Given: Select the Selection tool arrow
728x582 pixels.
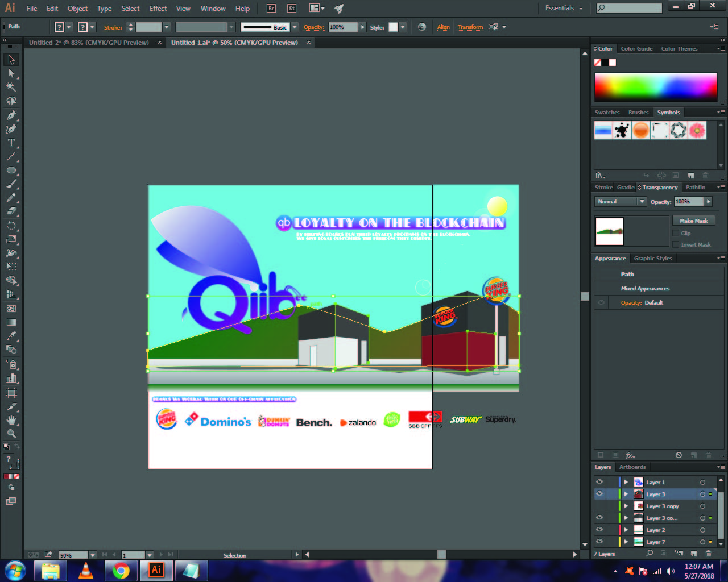Looking at the screenshot, I should [11, 60].
